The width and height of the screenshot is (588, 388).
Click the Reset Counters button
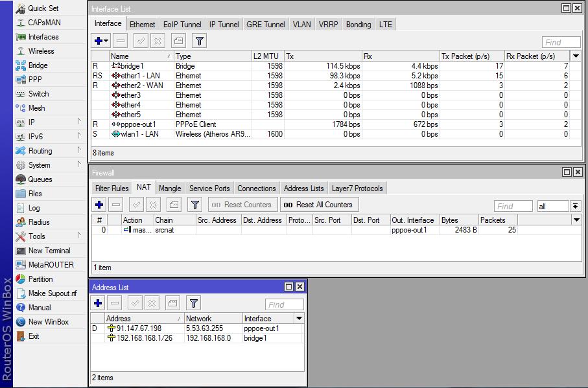pos(243,205)
